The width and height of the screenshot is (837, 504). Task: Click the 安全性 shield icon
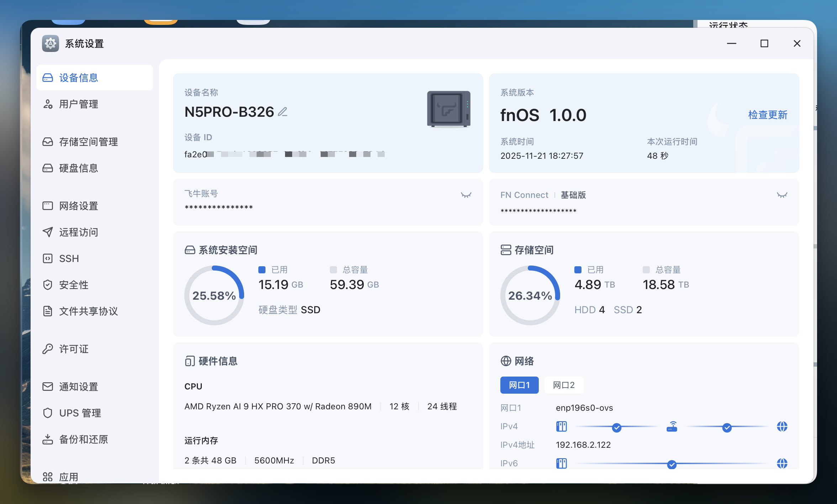tap(48, 285)
